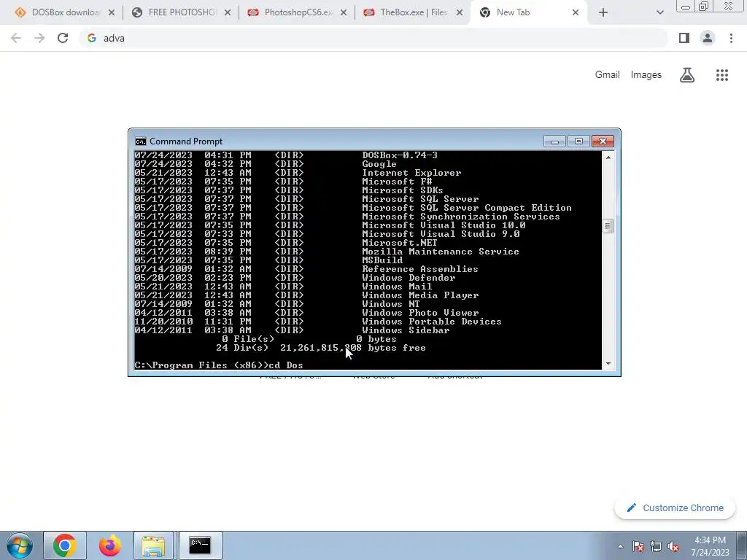The width and height of the screenshot is (747, 560).
Task: Close the TheBox.exe tab
Action: point(460,13)
